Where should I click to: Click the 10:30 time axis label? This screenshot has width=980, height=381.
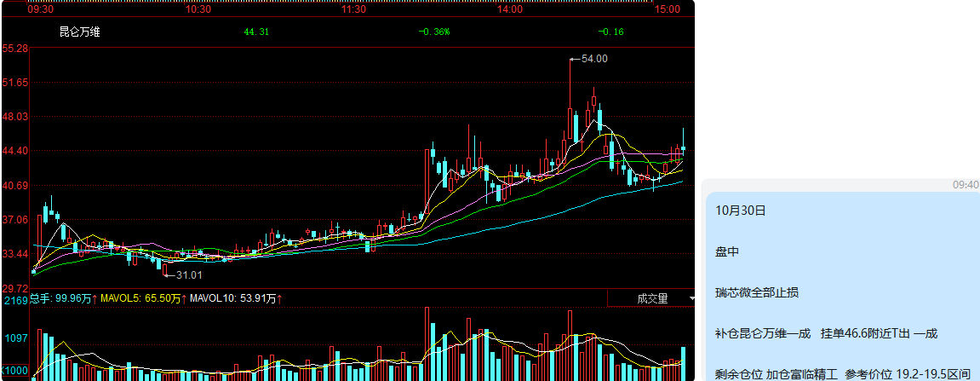coord(198,9)
